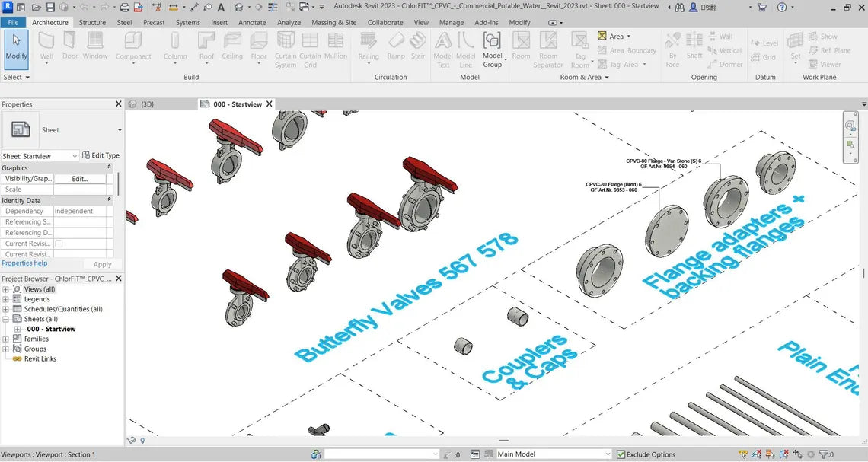Click the Grid datum tool
This screenshot has height=462, width=868.
(763, 57)
